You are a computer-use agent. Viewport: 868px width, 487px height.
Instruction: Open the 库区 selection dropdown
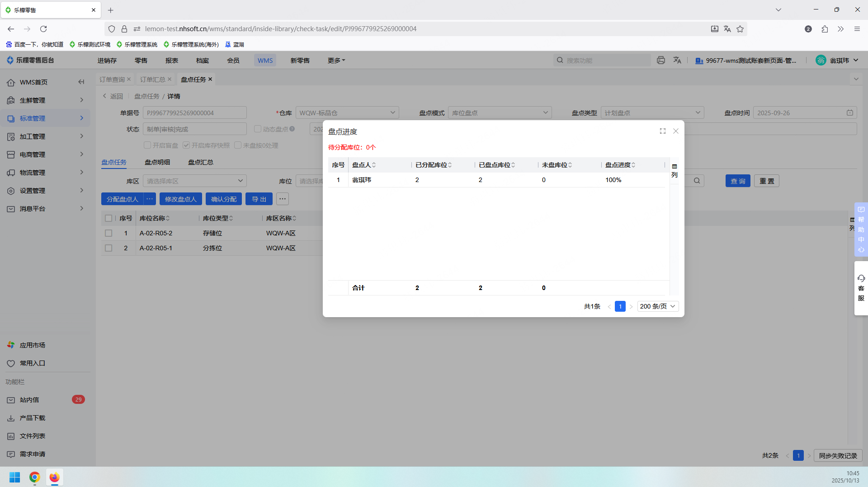click(x=195, y=181)
